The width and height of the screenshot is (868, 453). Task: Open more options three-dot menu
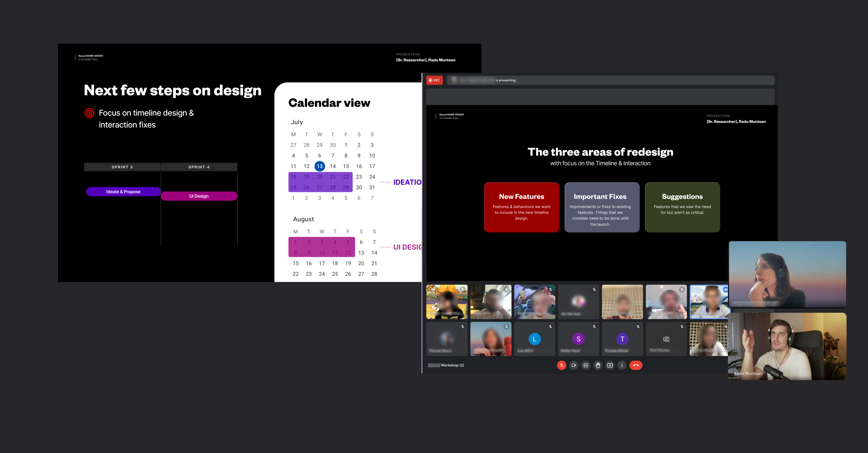(x=622, y=365)
